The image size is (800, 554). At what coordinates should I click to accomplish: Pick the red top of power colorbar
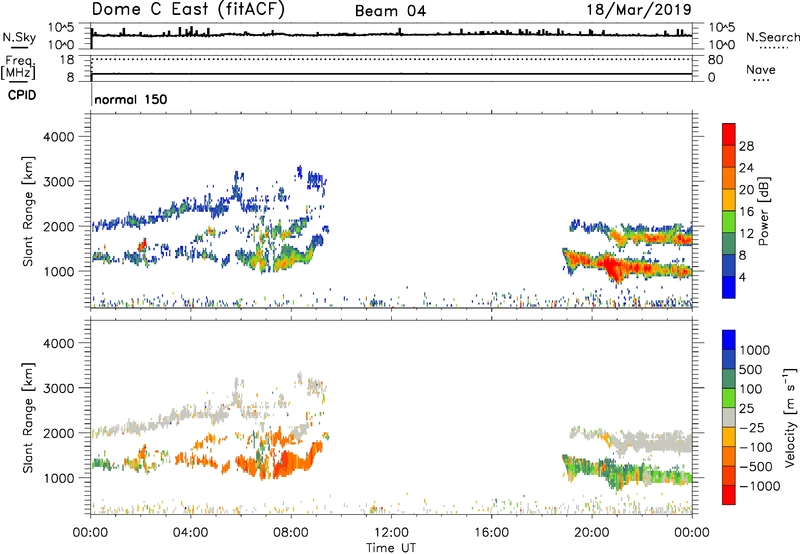coord(729,134)
